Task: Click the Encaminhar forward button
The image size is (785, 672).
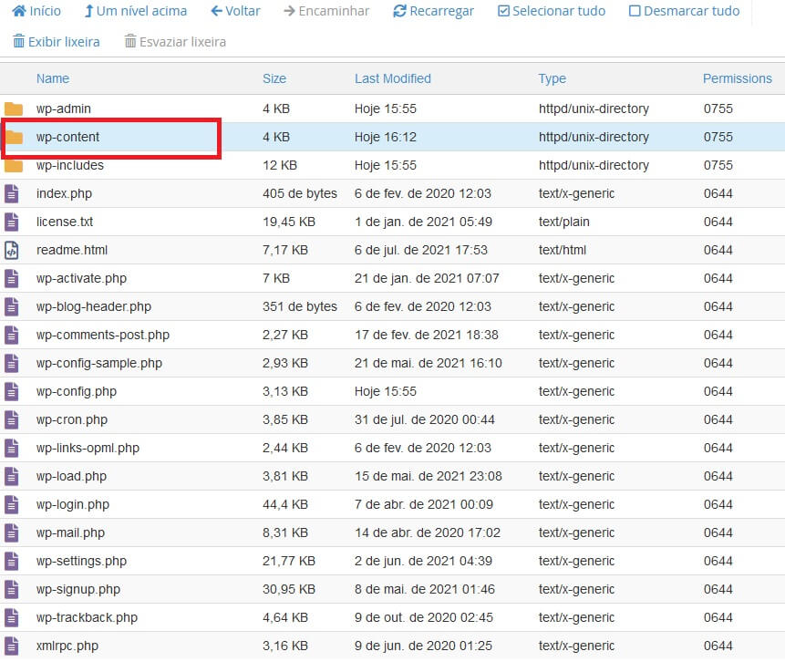Action: coord(326,11)
